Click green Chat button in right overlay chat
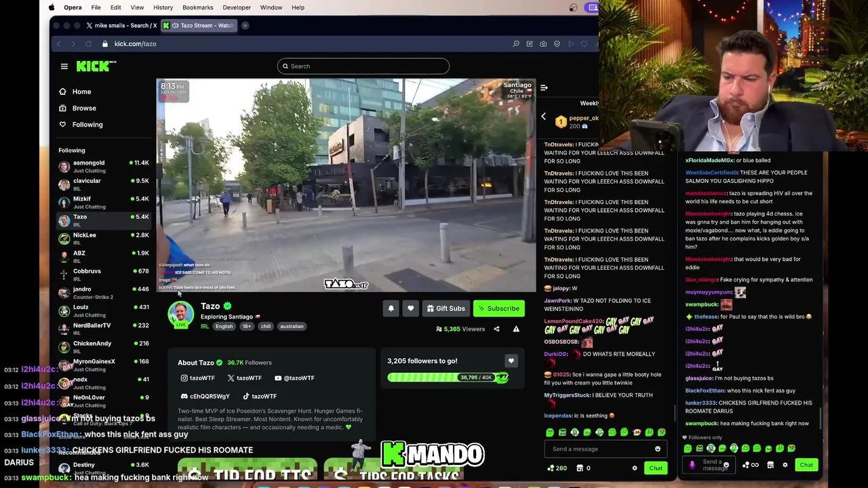The width and height of the screenshot is (868, 488). (806, 465)
